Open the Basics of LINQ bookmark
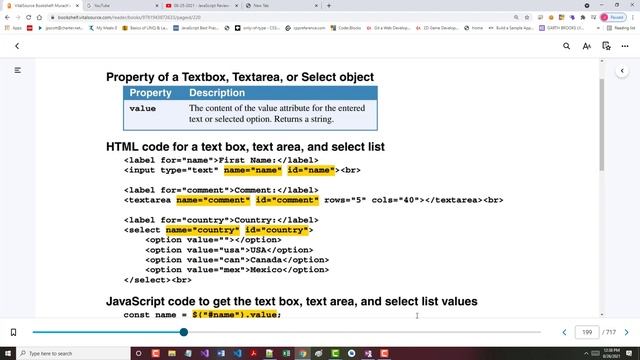This screenshot has width=640, height=360. pos(145,28)
